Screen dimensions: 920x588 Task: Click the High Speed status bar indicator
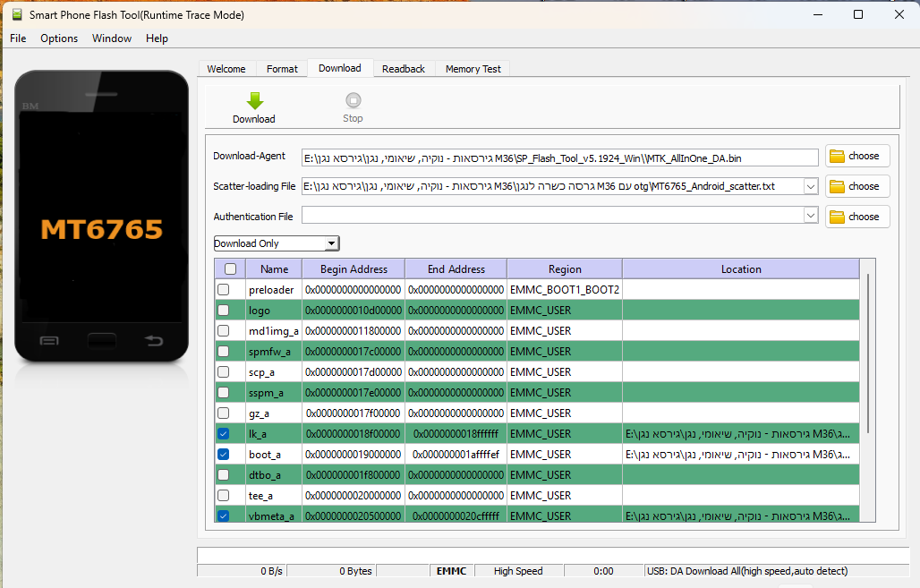coord(518,570)
